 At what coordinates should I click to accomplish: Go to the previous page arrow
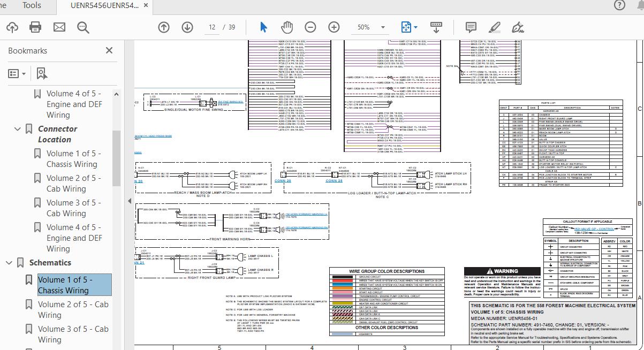pyautogui.click(x=164, y=27)
